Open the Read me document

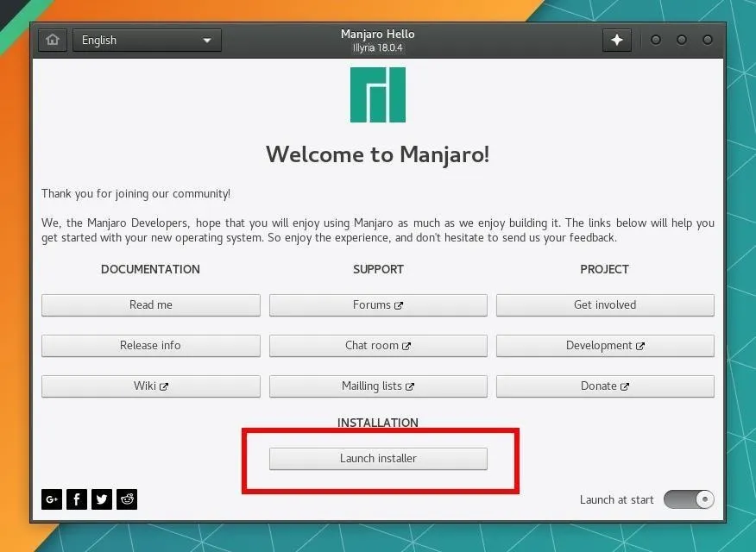point(151,305)
